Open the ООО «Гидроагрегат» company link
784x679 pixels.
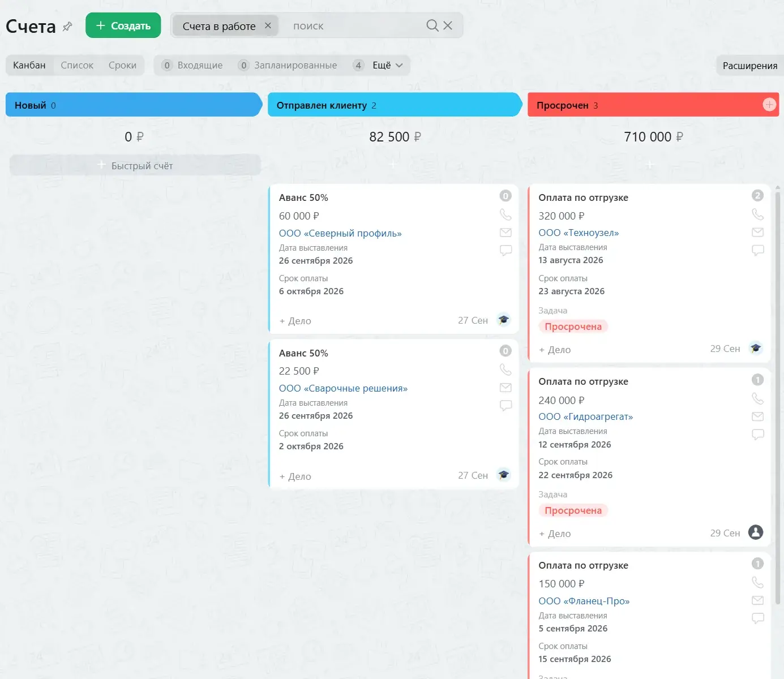tap(586, 416)
